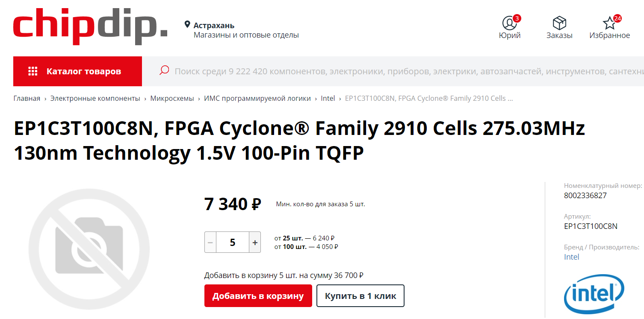Screen dimensions: 644x319
Task: Open the Заказы box icon
Action: [x=559, y=23]
